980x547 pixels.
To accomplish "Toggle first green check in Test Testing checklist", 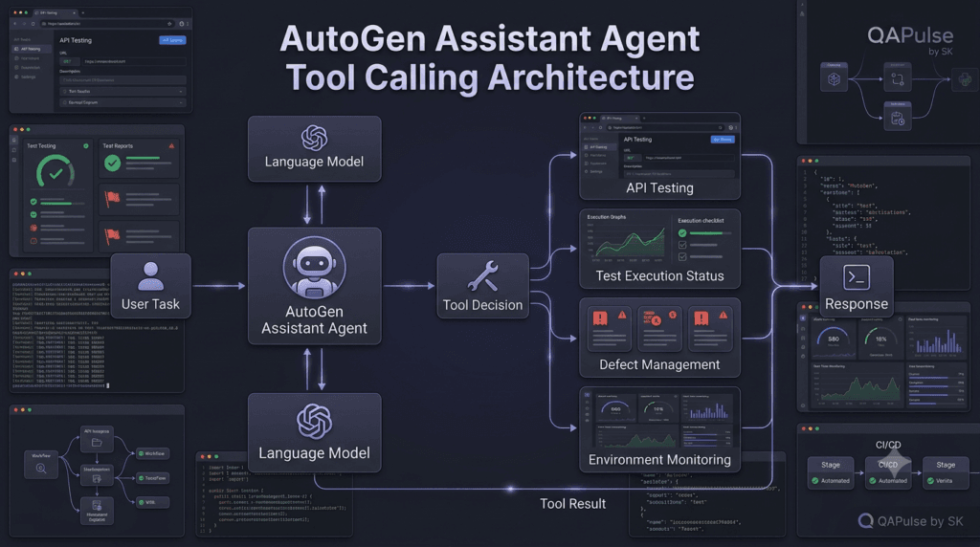I will tap(33, 202).
